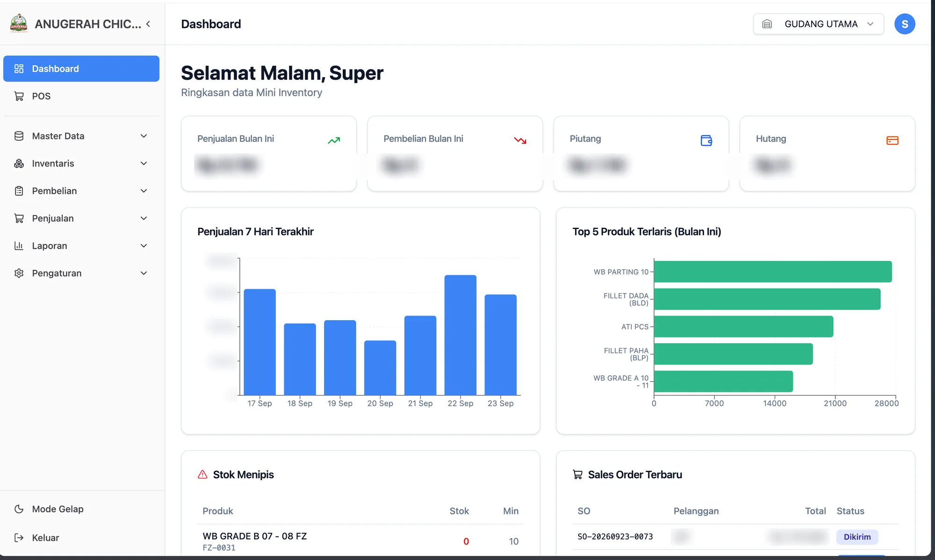Click the Penjualan cart icon in sidebar
The width and height of the screenshot is (935, 560).
(x=19, y=218)
